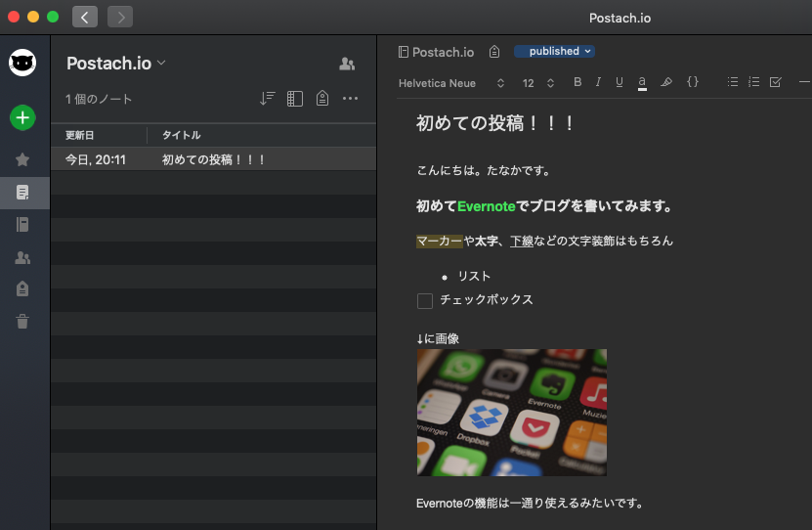
Task: Click the app icons image in note
Action: click(x=511, y=412)
